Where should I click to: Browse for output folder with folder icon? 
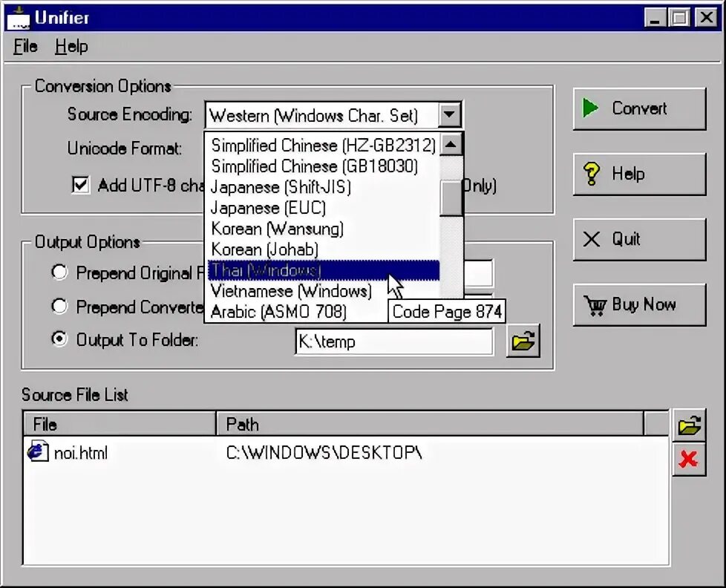tap(523, 342)
